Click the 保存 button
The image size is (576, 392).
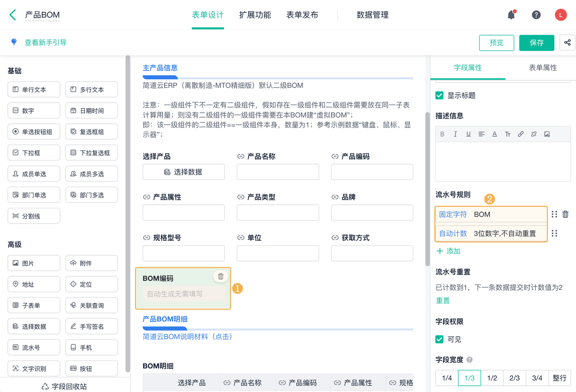point(536,43)
